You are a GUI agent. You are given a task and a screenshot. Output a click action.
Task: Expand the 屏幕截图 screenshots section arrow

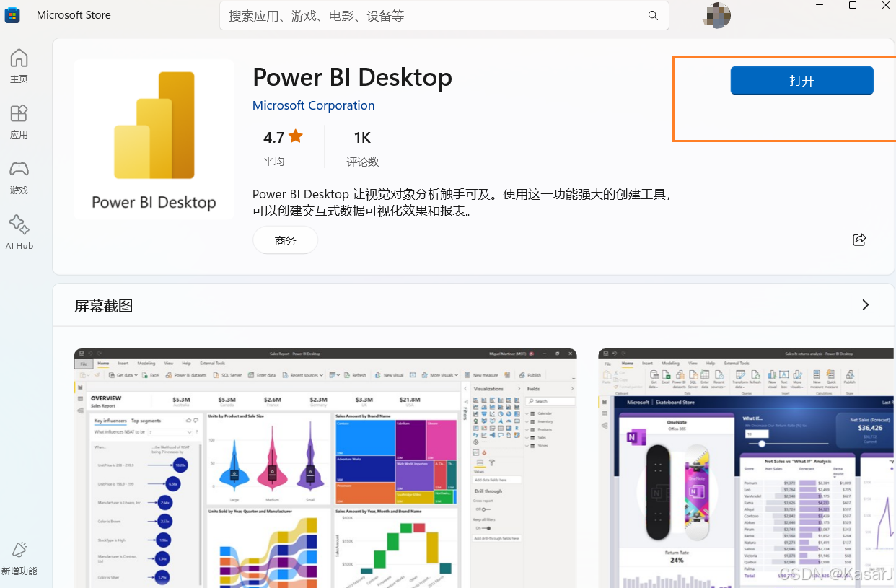point(865,305)
